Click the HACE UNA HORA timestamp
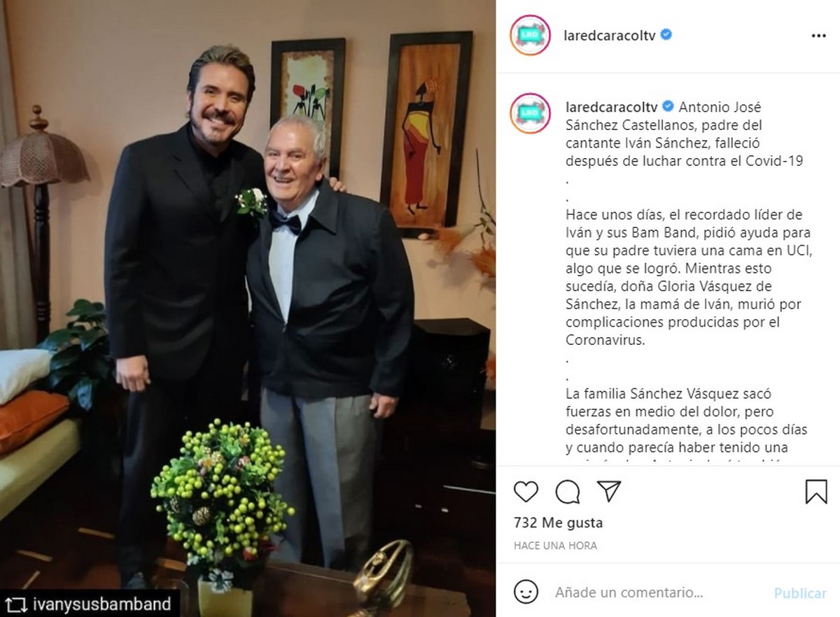Image resolution: width=840 pixels, height=617 pixels. [555, 545]
